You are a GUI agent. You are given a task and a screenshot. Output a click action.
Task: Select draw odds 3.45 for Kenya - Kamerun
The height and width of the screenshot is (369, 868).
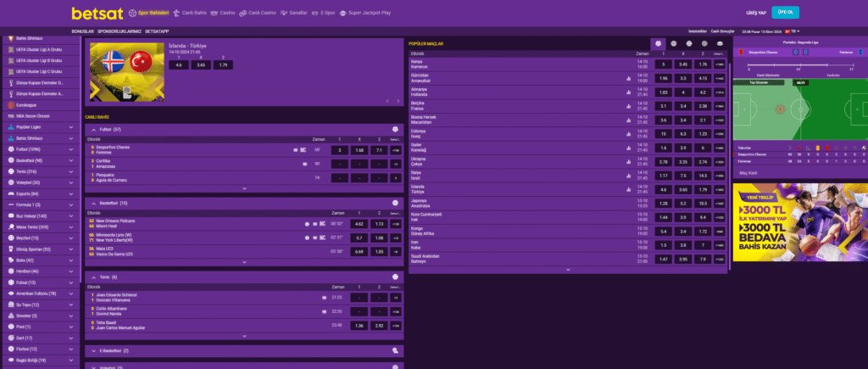pos(683,64)
